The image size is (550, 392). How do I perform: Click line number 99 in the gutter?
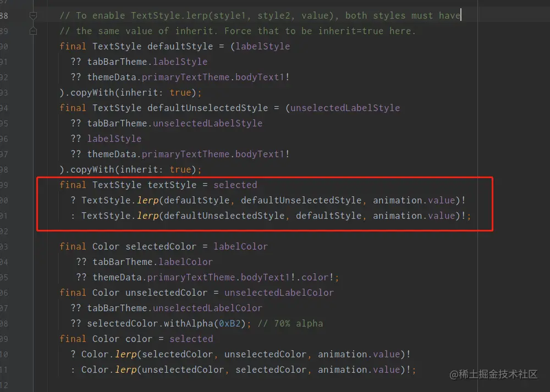point(4,185)
